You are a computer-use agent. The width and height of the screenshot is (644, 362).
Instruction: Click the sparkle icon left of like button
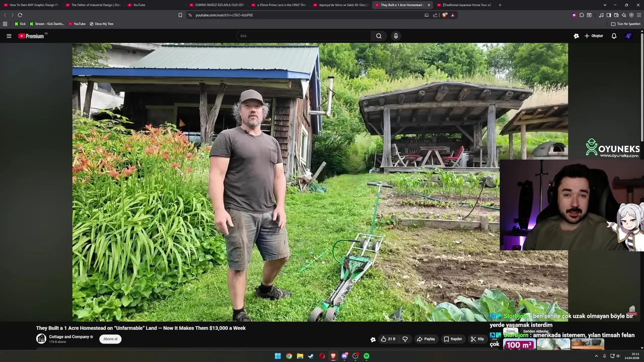coord(373,339)
